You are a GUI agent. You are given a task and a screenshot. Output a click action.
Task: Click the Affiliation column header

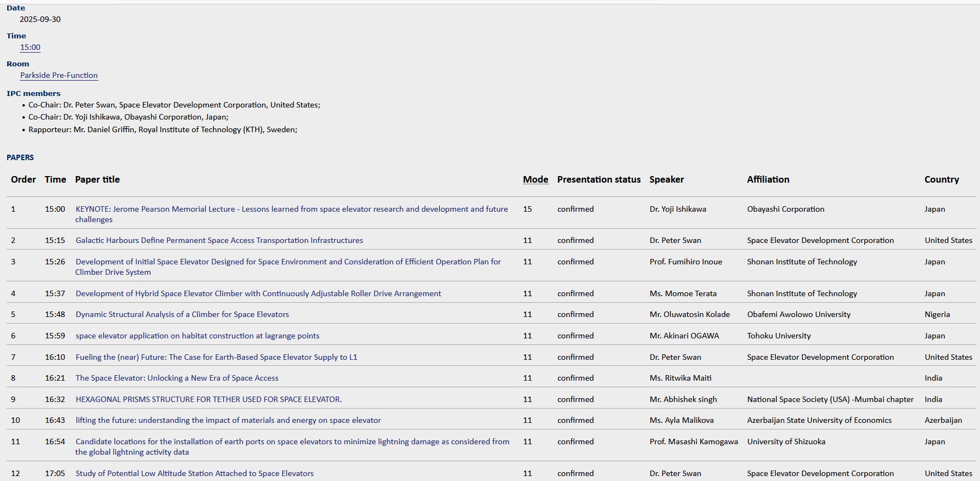(768, 179)
